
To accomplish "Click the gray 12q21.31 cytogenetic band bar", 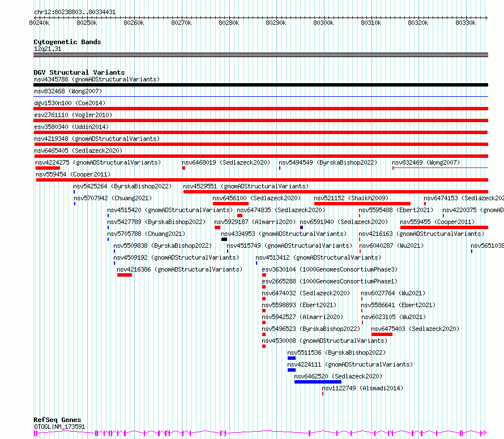I will 260,55.
